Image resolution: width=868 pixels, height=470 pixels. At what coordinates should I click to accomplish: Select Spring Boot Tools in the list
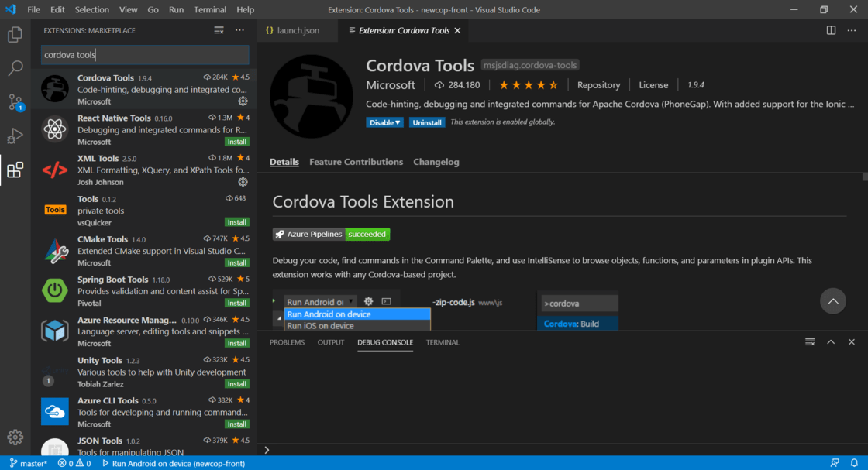(145, 291)
